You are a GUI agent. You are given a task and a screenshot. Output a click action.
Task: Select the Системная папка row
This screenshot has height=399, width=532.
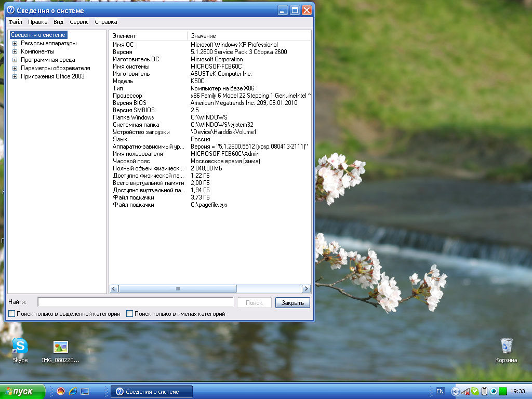pyautogui.click(x=210, y=125)
